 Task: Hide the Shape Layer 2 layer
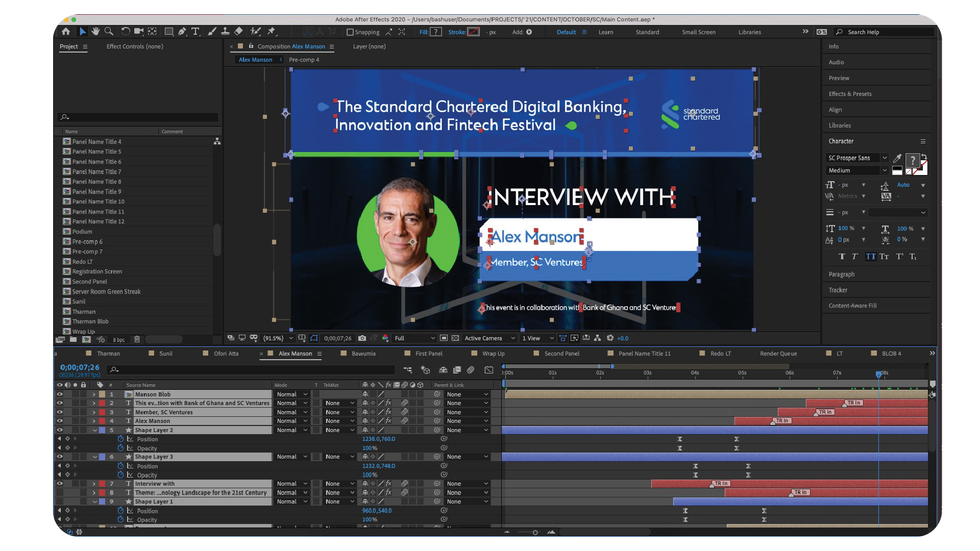pos(60,430)
